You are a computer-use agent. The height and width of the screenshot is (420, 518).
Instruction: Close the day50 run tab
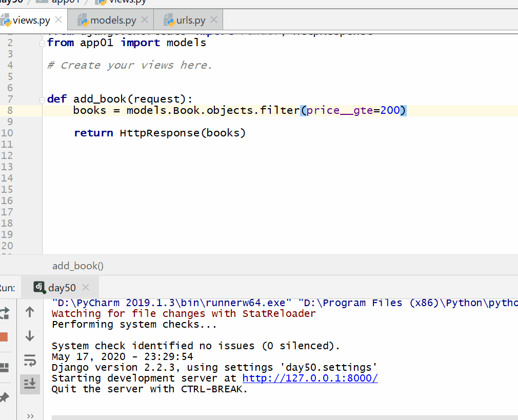86,287
